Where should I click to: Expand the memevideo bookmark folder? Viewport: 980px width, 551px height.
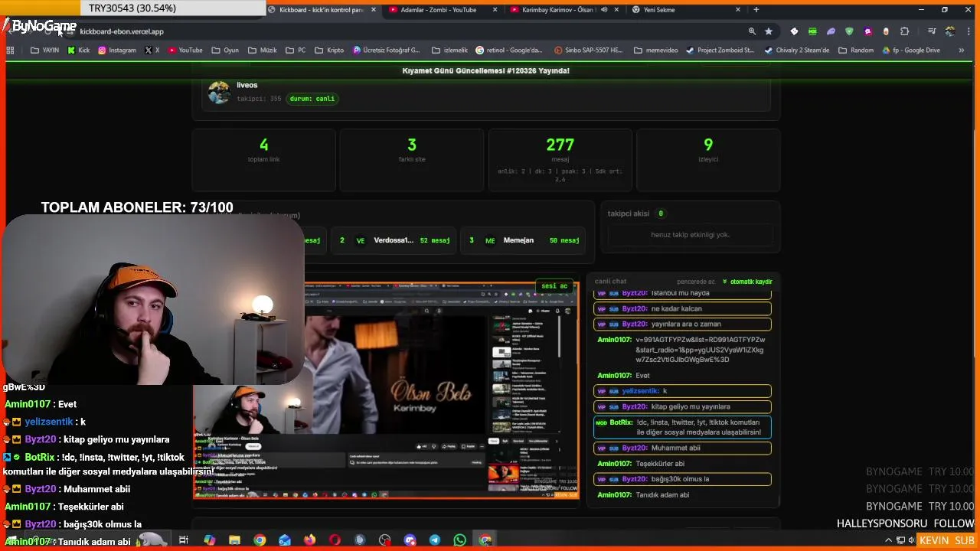(655, 51)
